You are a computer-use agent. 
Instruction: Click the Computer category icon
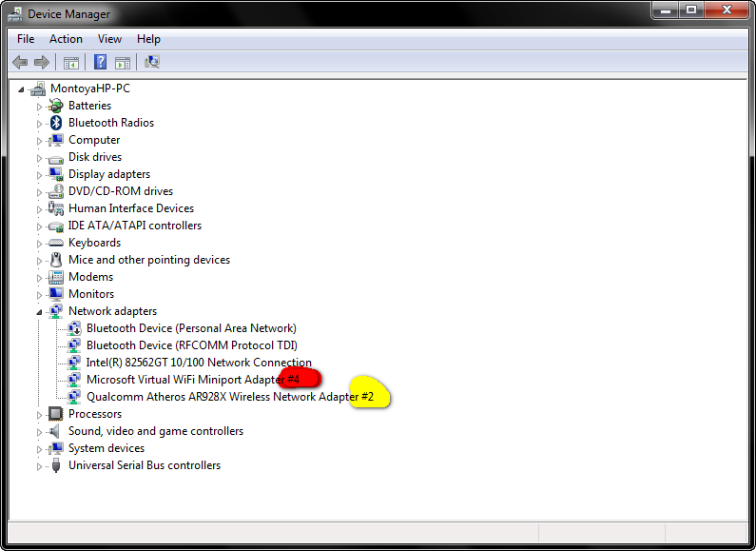[x=56, y=140]
